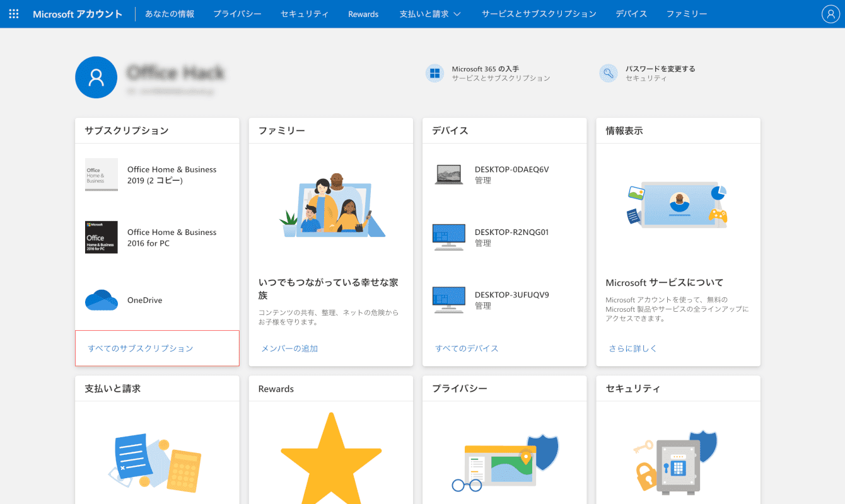The width and height of the screenshot is (845, 504).
Task: Click the privacy shield illustration
Action: click(506, 463)
